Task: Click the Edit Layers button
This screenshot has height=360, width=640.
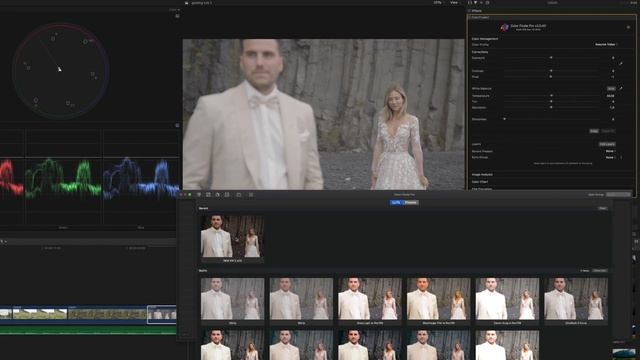Action: pyautogui.click(x=607, y=144)
